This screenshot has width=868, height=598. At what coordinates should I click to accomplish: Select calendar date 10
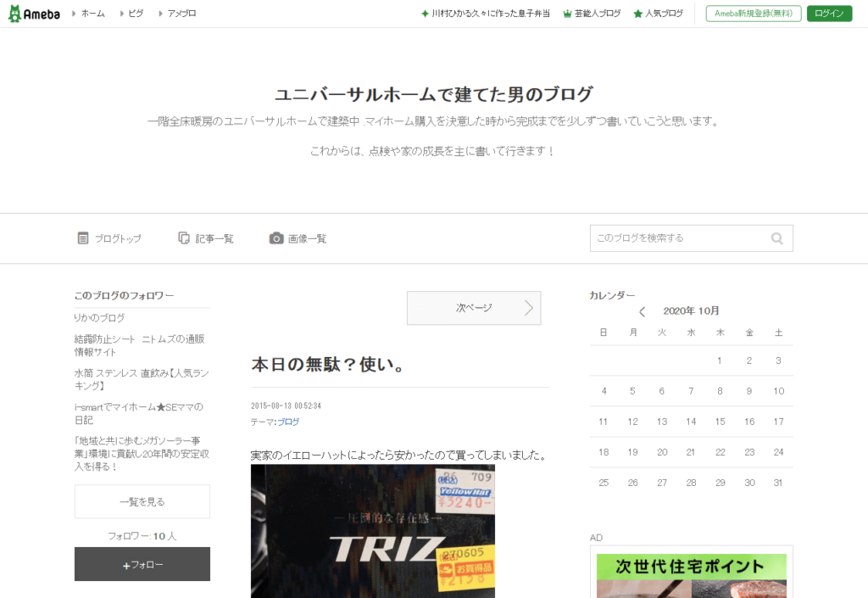pyautogui.click(x=778, y=391)
